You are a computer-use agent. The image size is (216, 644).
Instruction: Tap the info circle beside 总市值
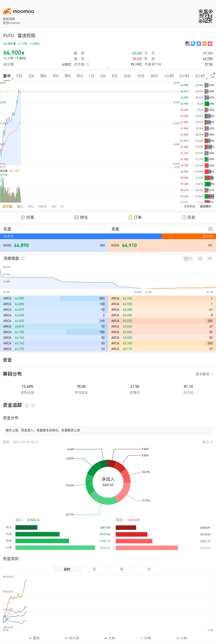[x=87, y=64]
